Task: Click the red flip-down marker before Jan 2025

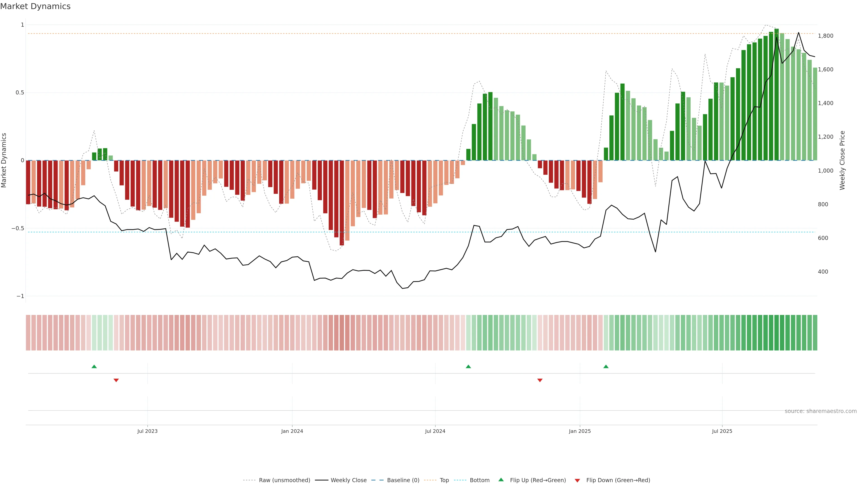Action: pos(540,380)
